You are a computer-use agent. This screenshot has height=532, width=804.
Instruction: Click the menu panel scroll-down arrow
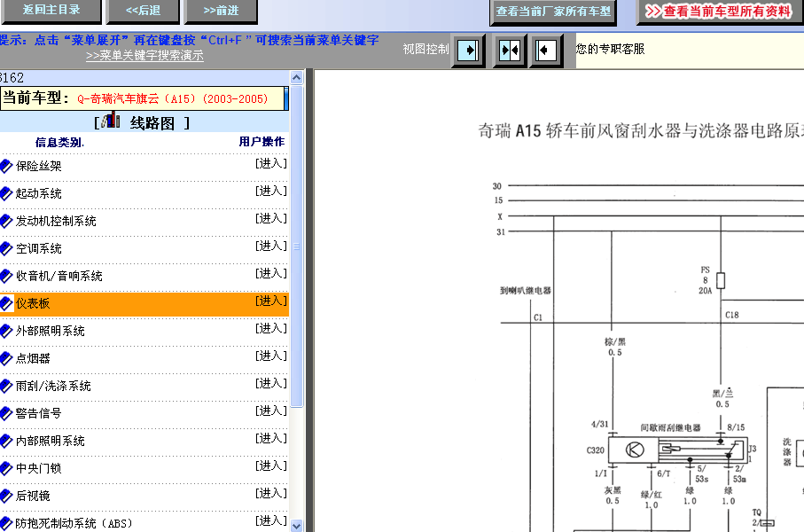point(296,526)
